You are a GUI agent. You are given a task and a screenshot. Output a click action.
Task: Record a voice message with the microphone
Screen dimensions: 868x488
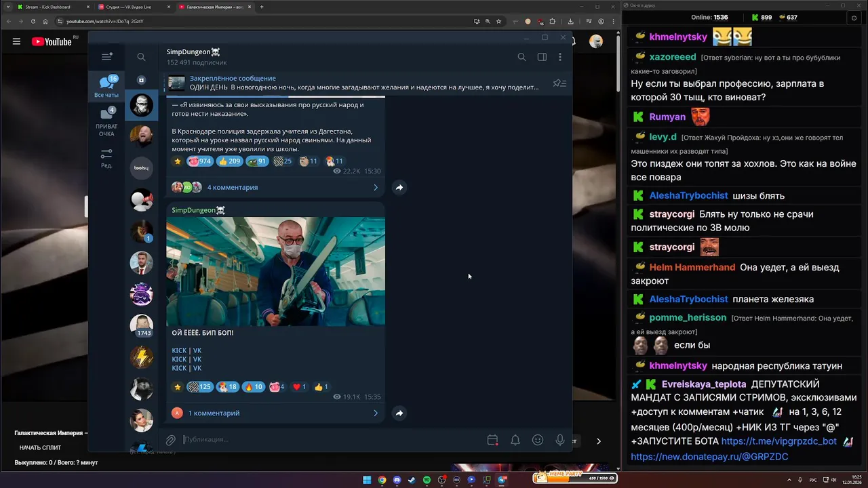pos(560,440)
